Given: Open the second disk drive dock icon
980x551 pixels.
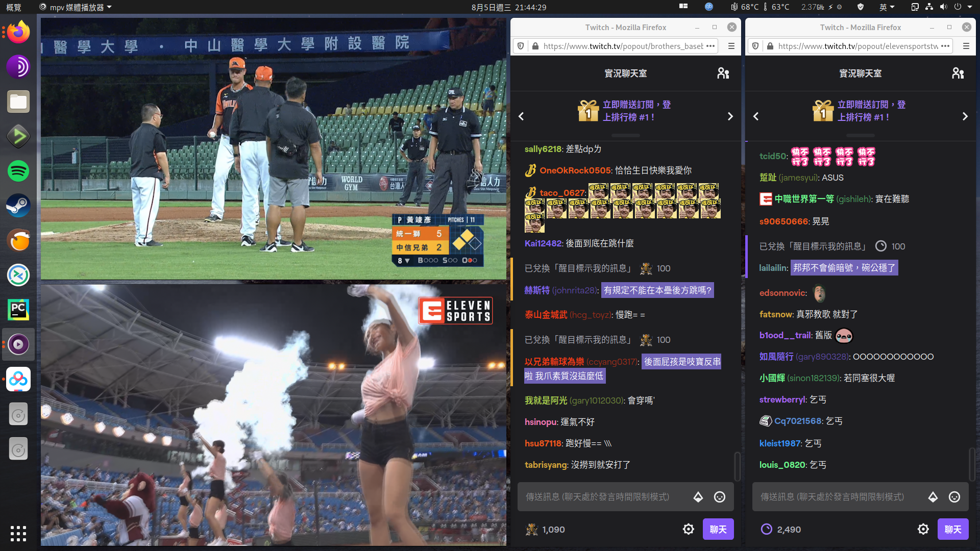Looking at the screenshot, I should pos(18,449).
